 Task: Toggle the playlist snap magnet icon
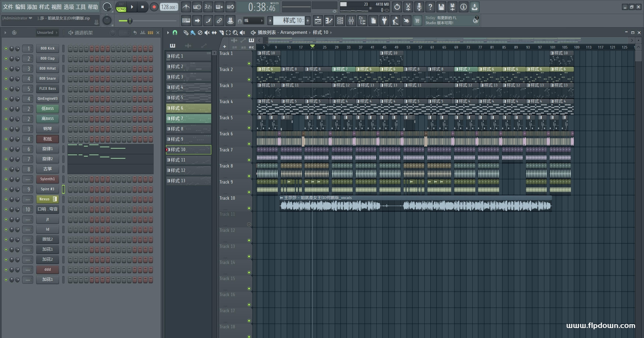175,32
